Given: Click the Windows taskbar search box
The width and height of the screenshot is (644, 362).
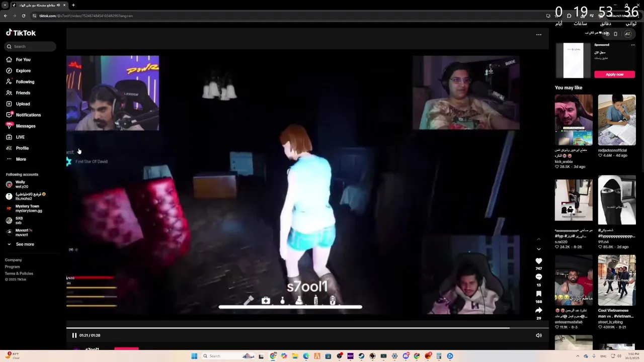Looking at the screenshot, I should point(228,356).
